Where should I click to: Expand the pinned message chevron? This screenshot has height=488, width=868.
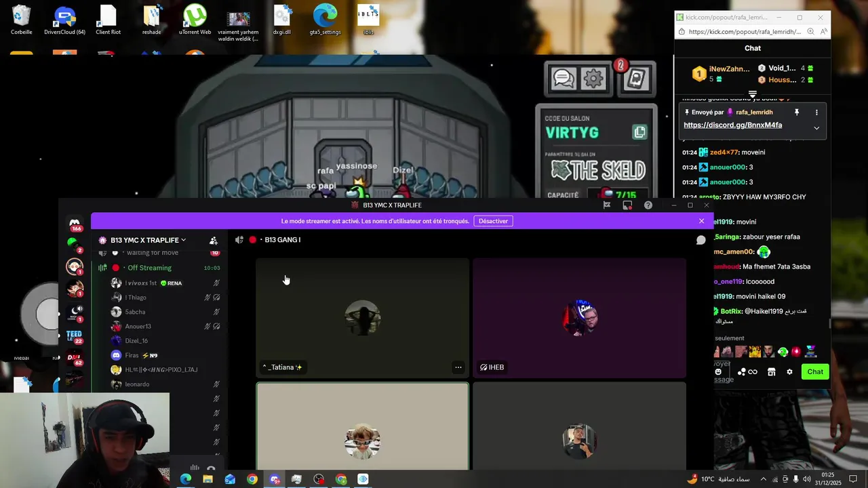click(x=816, y=128)
